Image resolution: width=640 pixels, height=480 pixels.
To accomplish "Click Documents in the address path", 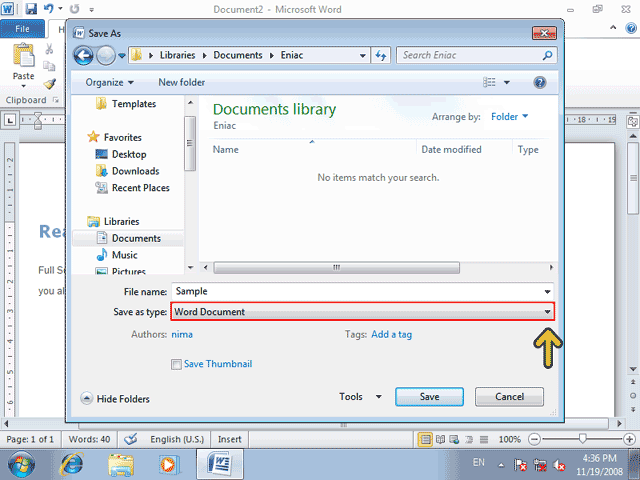I will point(238,55).
